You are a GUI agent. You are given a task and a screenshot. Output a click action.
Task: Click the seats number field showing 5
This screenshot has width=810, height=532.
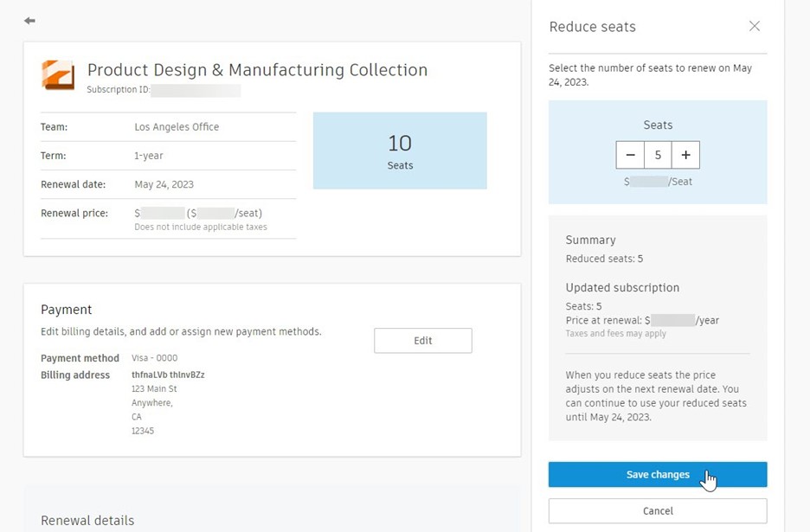coord(658,155)
